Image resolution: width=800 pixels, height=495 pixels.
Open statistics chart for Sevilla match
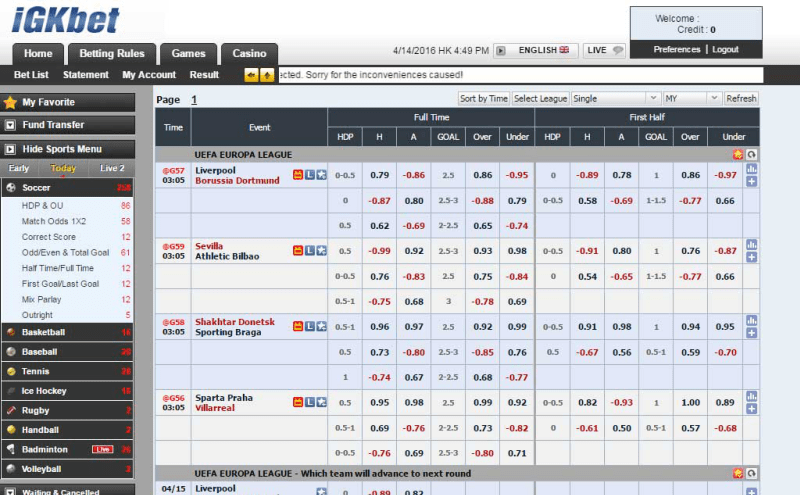coord(752,244)
